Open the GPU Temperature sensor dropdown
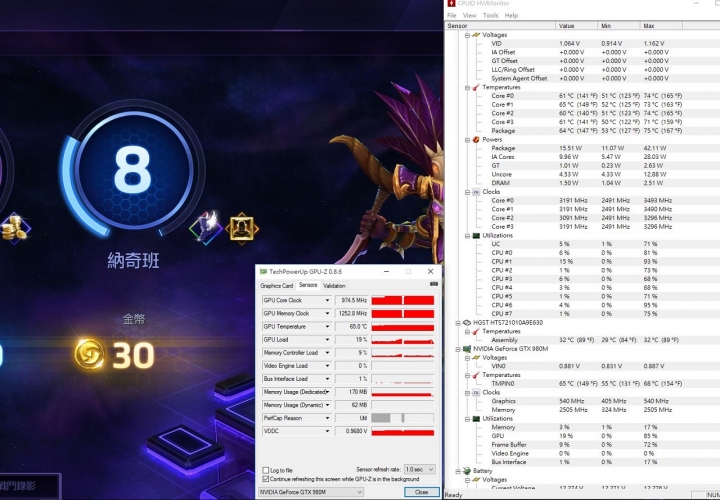This screenshot has width=720, height=500. point(327,326)
